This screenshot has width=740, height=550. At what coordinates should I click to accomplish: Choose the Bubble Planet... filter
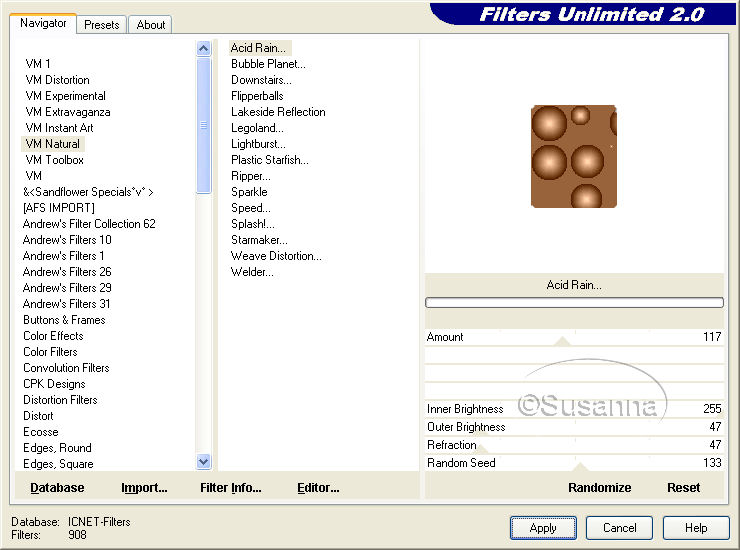[x=268, y=64]
